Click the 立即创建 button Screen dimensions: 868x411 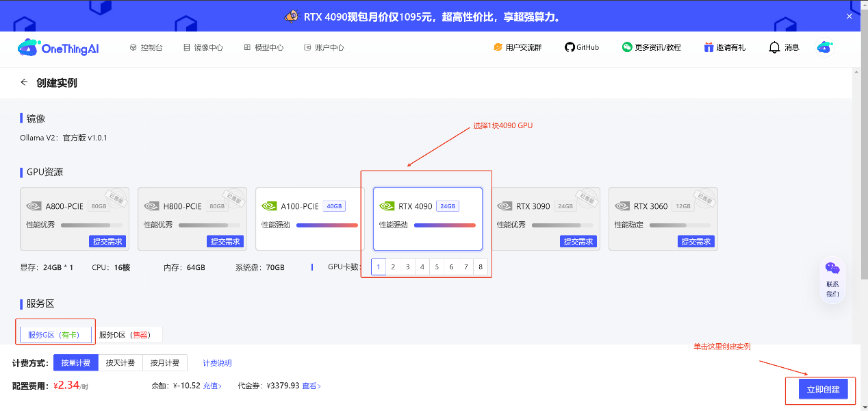tap(823, 390)
